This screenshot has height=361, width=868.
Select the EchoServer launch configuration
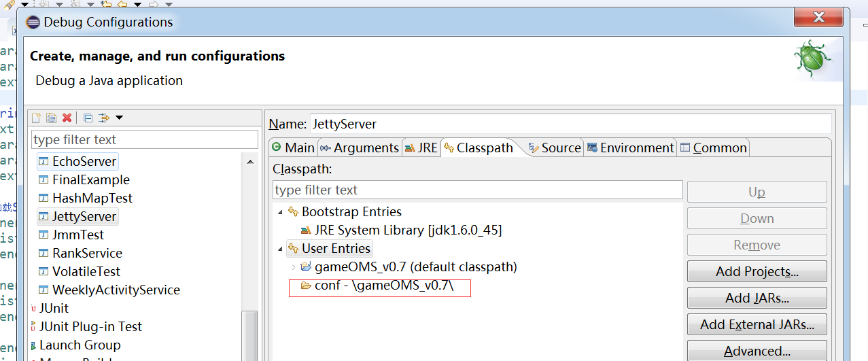click(x=84, y=161)
